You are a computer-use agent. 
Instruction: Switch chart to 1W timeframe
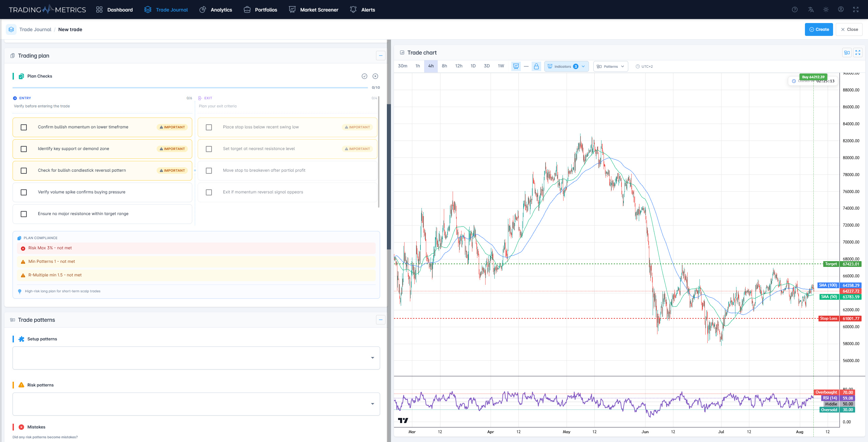(x=501, y=66)
